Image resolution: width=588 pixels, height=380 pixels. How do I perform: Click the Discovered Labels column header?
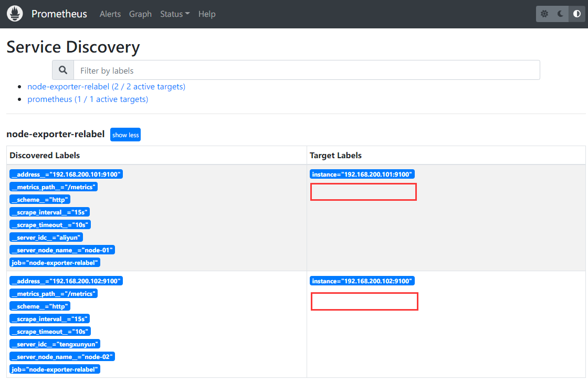[45, 156]
